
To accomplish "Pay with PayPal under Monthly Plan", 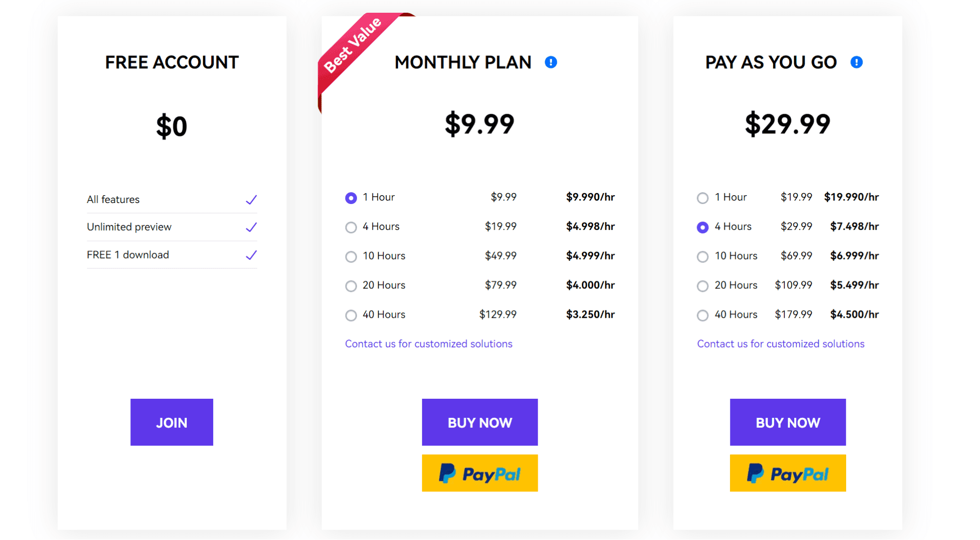I will click(x=479, y=473).
